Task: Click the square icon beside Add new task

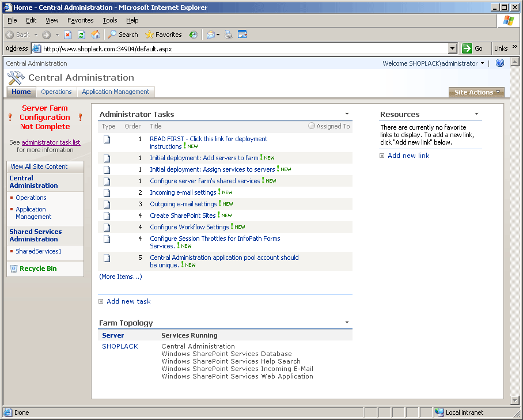Action: 101,301
